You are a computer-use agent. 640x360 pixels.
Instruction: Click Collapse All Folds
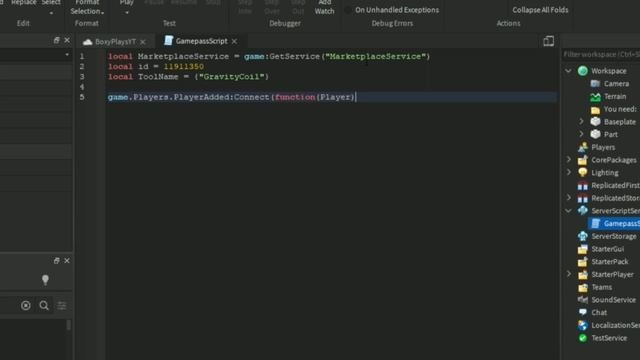pos(540,10)
